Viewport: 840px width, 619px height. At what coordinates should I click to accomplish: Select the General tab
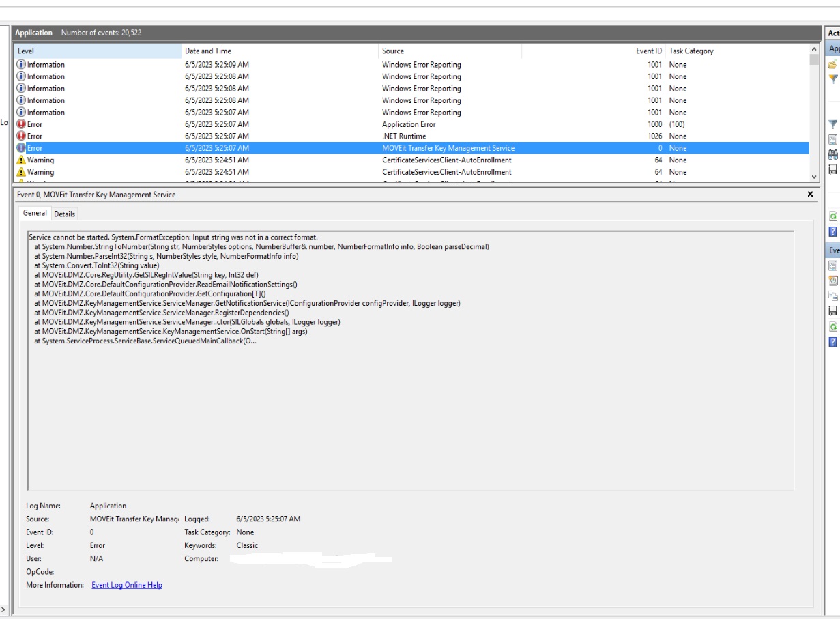coord(35,213)
